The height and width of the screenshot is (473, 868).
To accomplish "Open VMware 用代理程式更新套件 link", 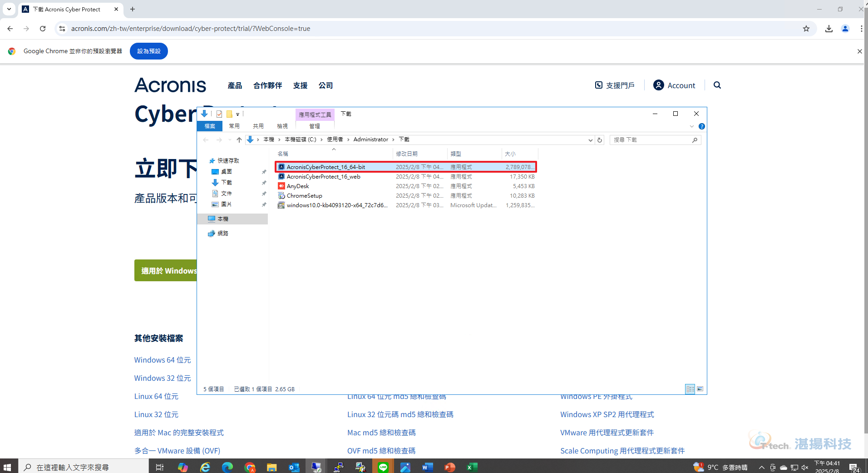I will (607, 433).
